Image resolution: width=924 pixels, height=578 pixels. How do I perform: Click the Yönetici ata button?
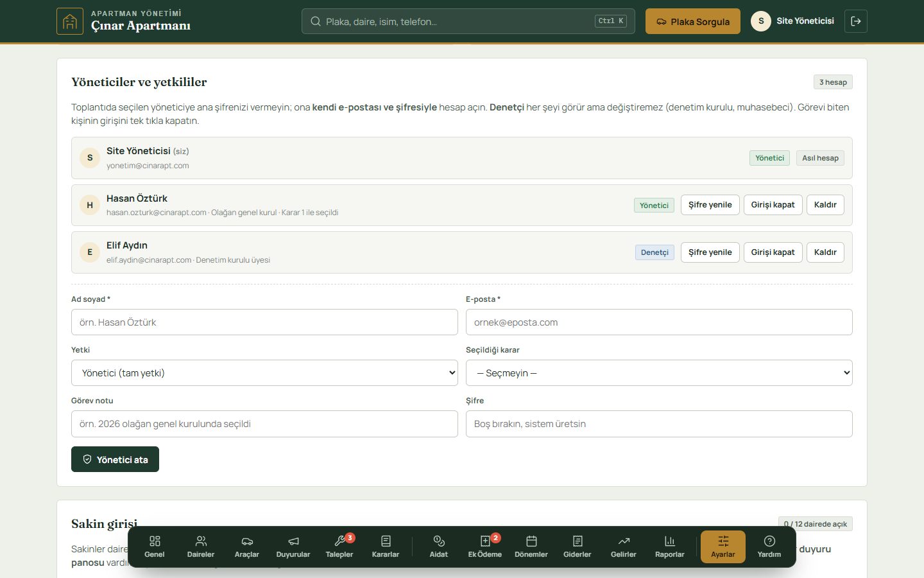point(115,459)
